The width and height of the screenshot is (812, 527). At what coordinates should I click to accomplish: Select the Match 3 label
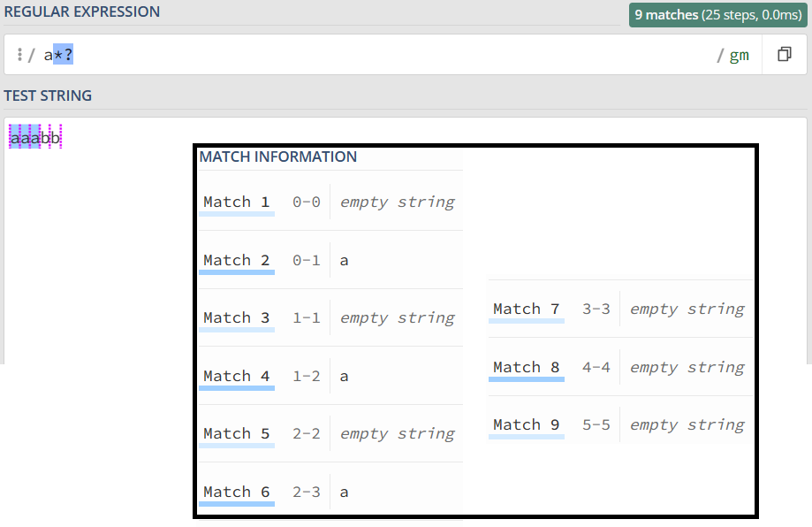(x=236, y=317)
